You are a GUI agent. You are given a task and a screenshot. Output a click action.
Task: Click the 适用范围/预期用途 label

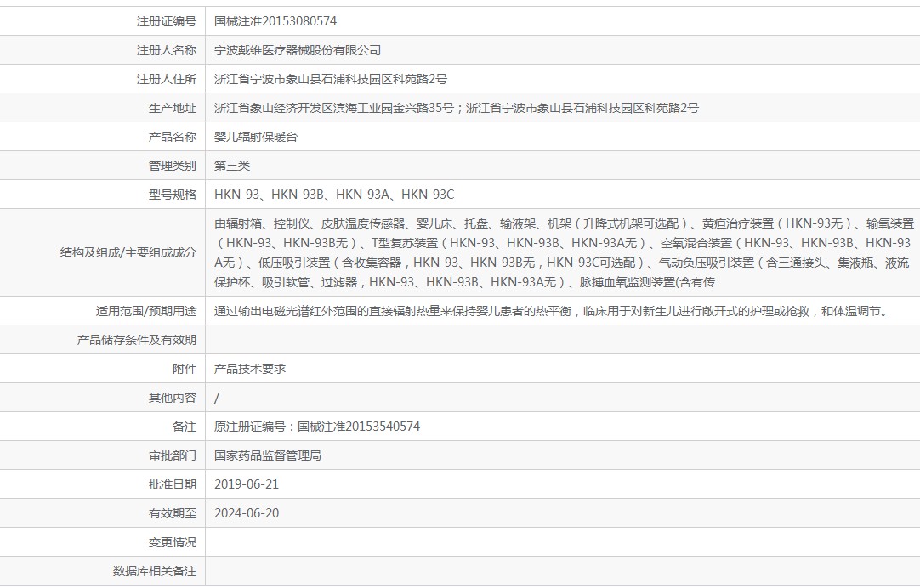146,311
